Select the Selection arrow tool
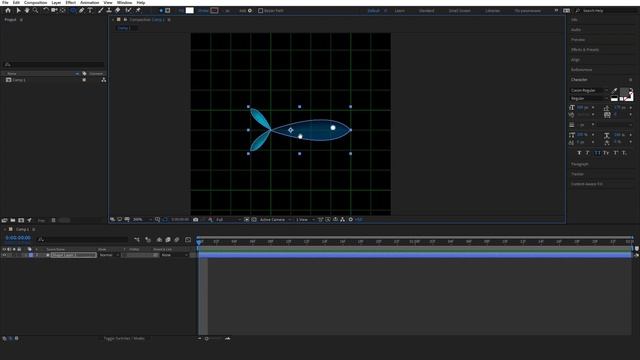This screenshot has height=360, width=640. 18,10
